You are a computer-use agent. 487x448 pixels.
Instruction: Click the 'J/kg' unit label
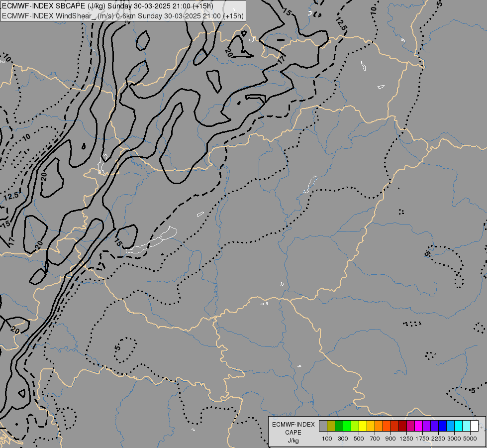(x=293, y=441)
